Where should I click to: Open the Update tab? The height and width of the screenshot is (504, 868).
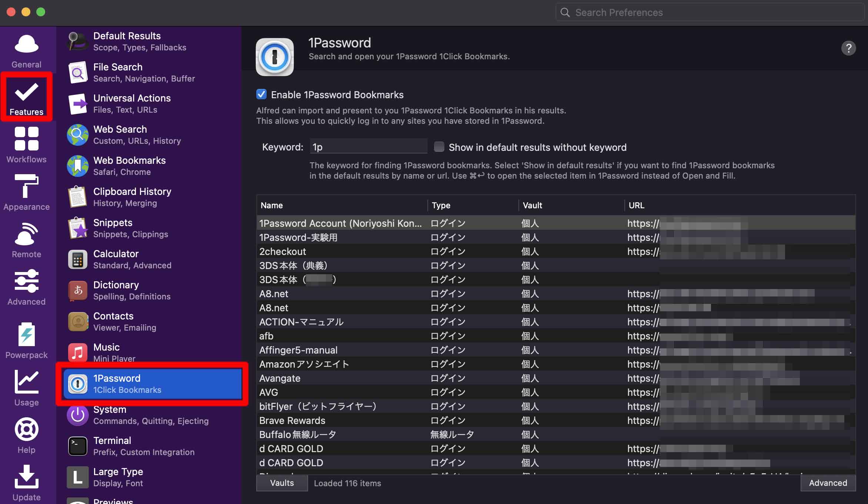(x=26, y=483)
